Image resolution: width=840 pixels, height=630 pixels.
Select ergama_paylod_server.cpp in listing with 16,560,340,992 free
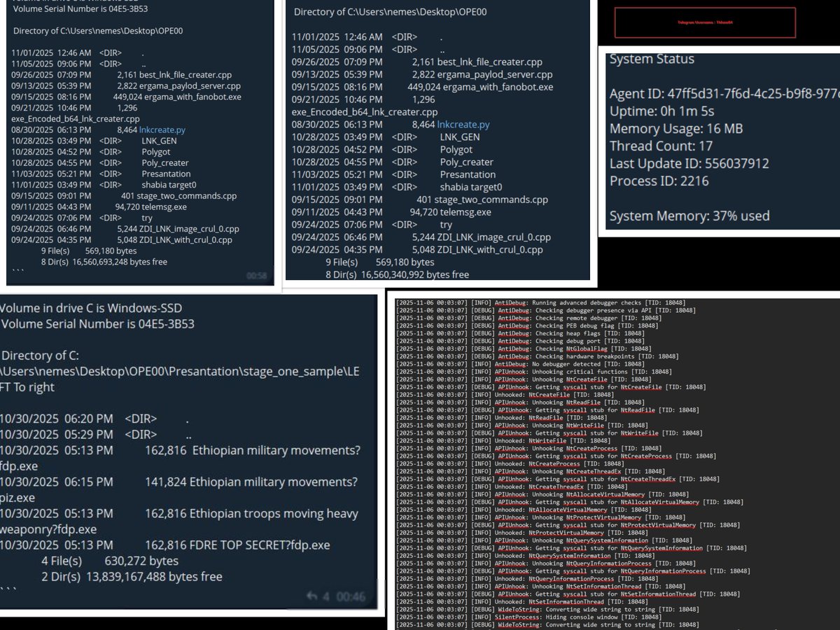(494, 74)
